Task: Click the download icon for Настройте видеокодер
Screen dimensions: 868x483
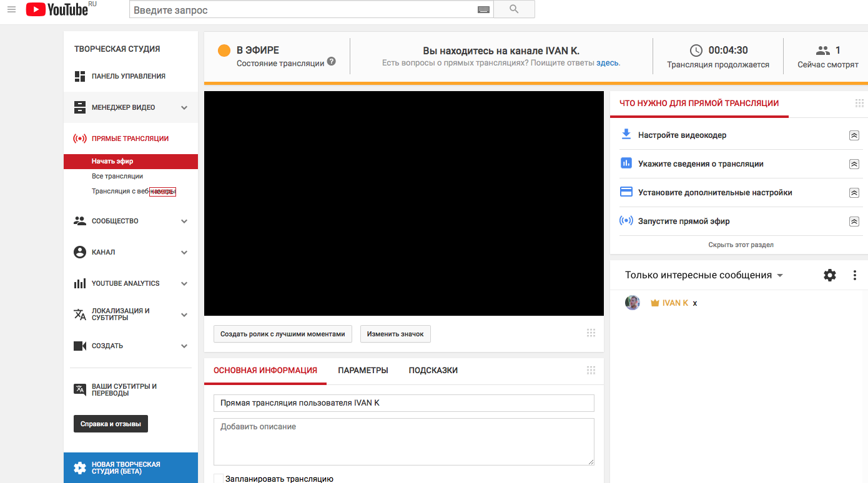Action: tap(626, 135)
